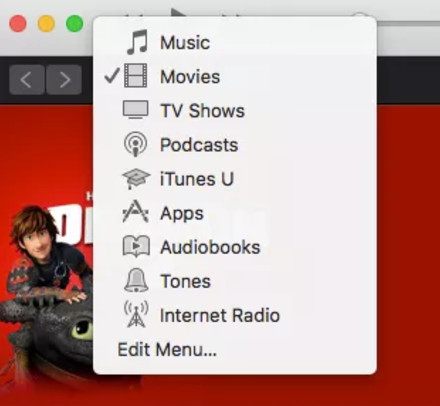Click the Movies filmstrip icon

pos(136,76)
